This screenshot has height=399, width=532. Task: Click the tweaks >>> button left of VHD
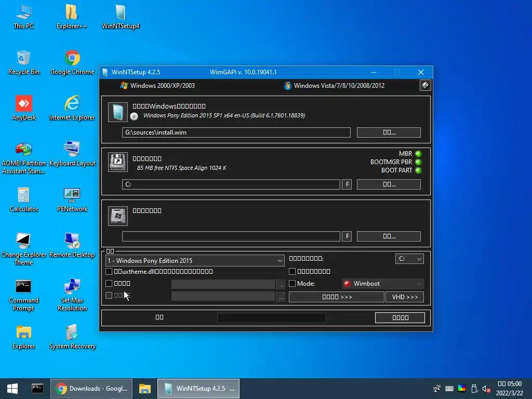click(337, 297)
